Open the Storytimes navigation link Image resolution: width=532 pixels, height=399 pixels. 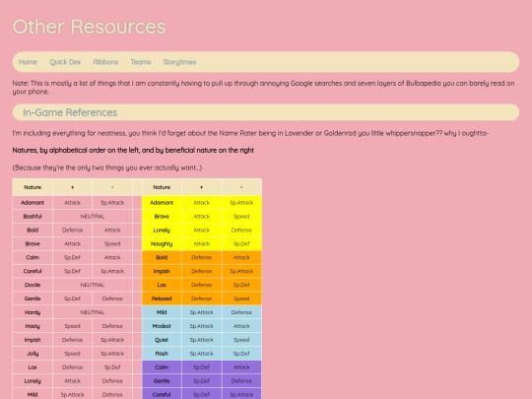coord(179,62)
